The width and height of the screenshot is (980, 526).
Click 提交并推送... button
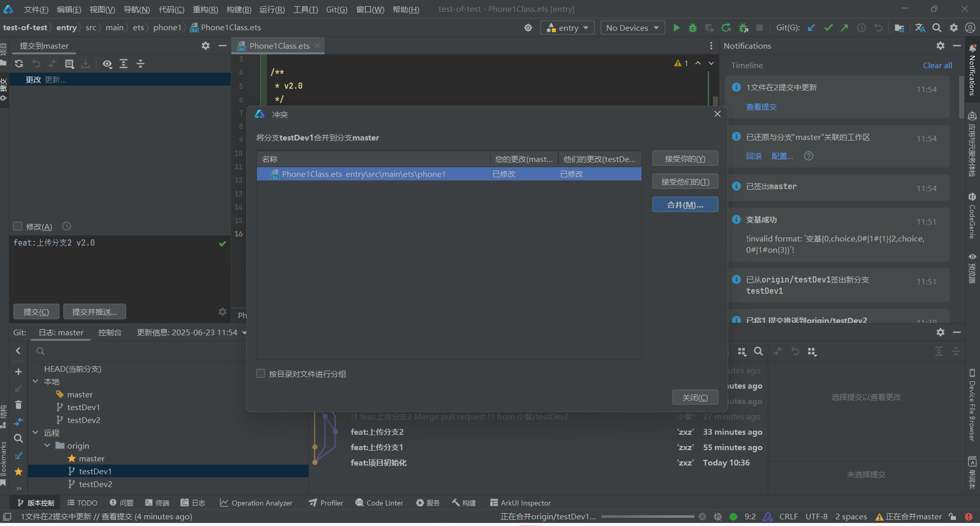point(94,312)
